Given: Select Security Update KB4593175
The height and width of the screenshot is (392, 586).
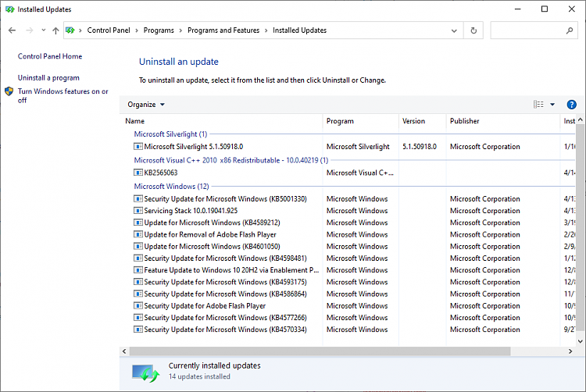Looking at the screenshot, I should click(x=353, y=282).
